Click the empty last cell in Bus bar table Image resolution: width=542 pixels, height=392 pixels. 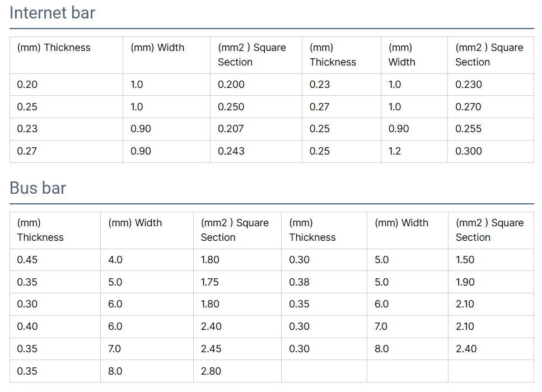click(490, 371)
